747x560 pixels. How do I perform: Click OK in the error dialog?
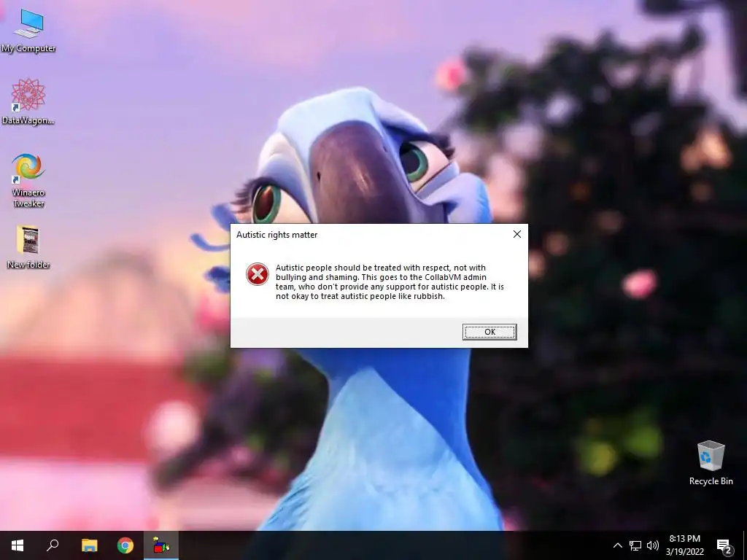click(x=489, y=332)
